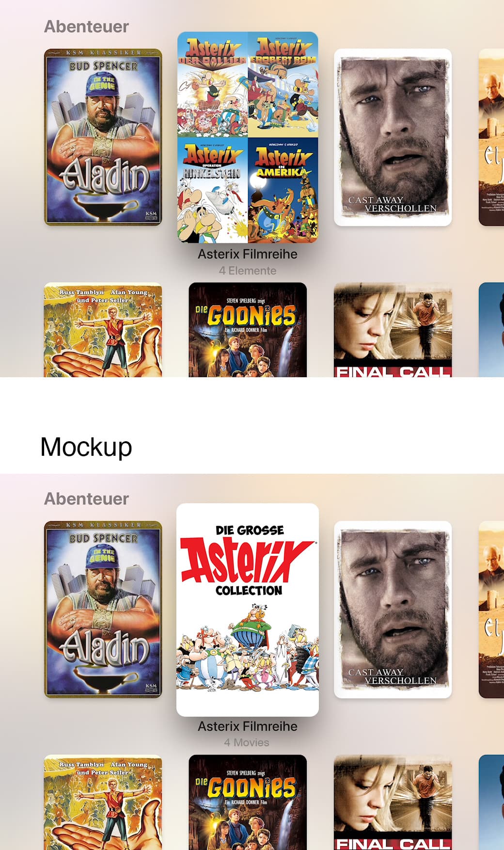Click the Asterix Filmreihe title above 4 Elemente
Screen dimensions: 504x850
pyautogui.click(x=248, y=254)
